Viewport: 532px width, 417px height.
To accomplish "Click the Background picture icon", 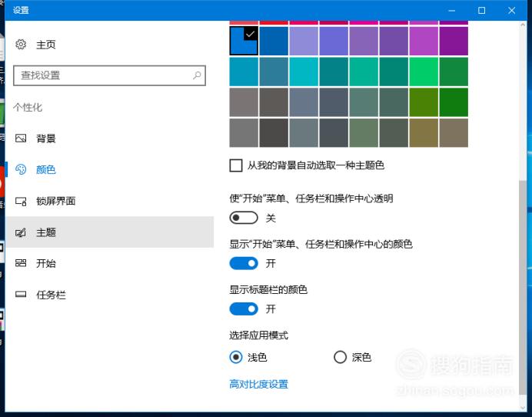I will [x=21, y=138].
